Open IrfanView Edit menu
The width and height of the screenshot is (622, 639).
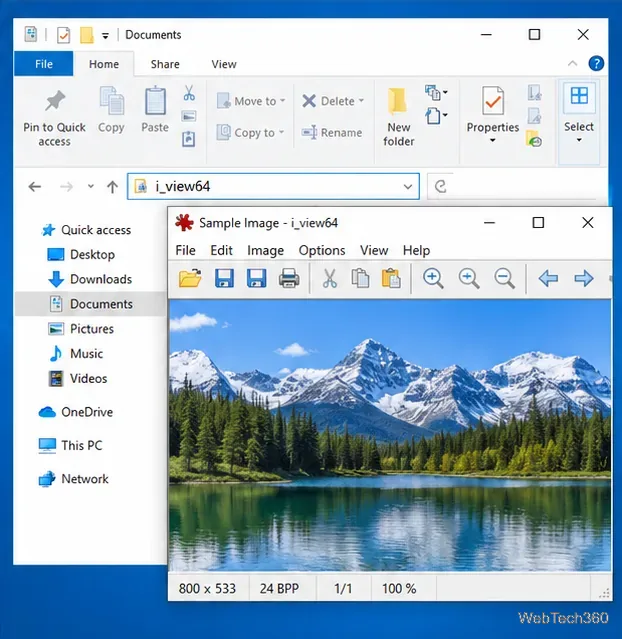pyautogui.click(x=221, y=250)
